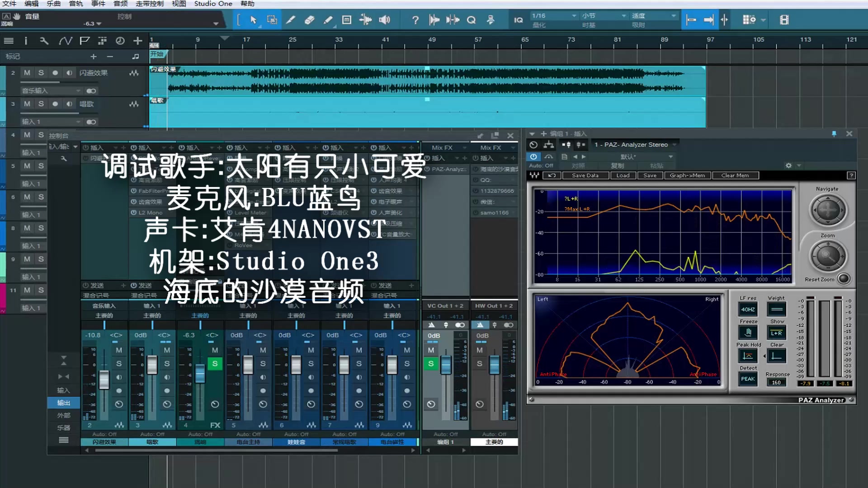Select the Eraser tool in toolbar
The width and height of the screenshot is (868, 488).
pos(309,20)
